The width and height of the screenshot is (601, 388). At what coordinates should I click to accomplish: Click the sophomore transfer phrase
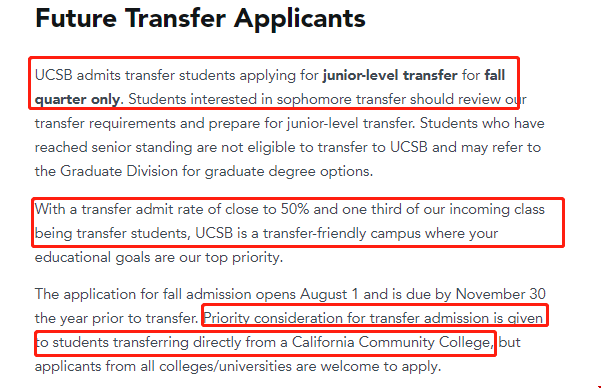(x=341, y=99)
